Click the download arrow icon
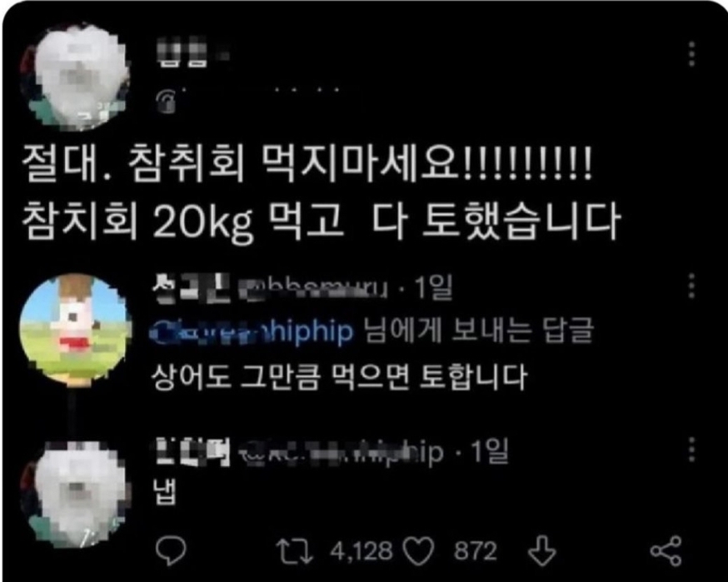Viewport: 728px width, 582px height. click(x=541, y=551)
